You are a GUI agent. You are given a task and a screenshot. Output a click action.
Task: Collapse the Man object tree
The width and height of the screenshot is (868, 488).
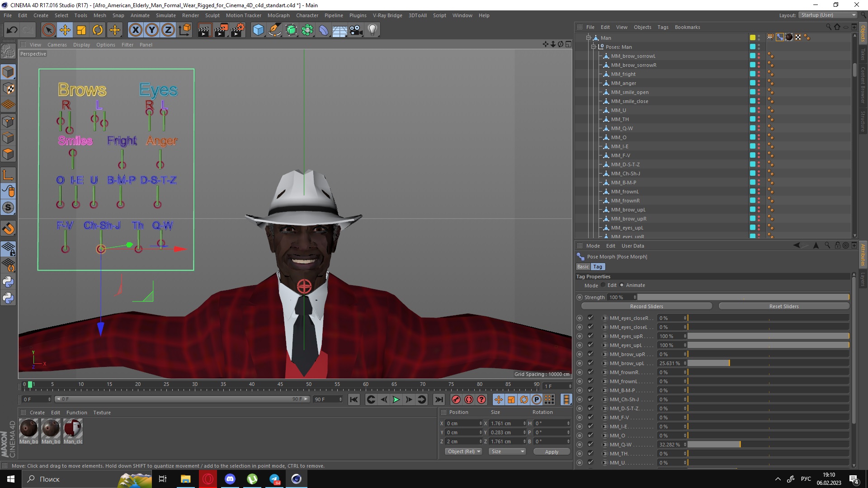pos(589,38)
